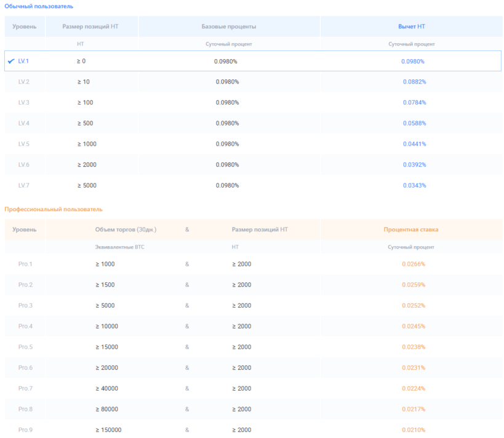Select the LV.2 level label
This screenshot has width=504, height=438.
pos(24,82)
